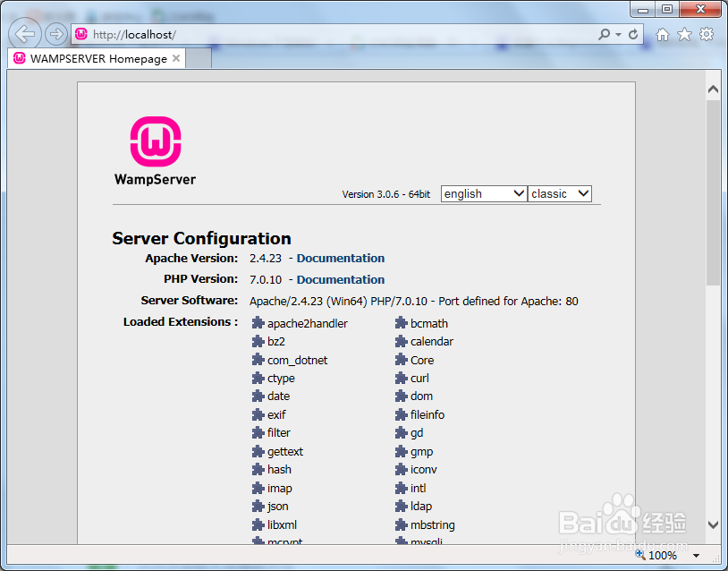This screenshot has height=571, width=728.
Task: Open PHP Version Documentation link
Action: (x=341, y=280)
